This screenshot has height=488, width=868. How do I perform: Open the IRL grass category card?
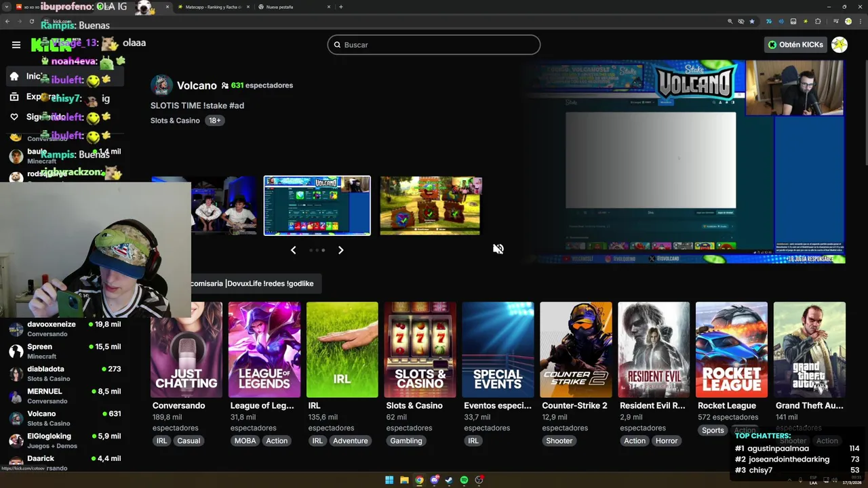click(x=342, y=350)
